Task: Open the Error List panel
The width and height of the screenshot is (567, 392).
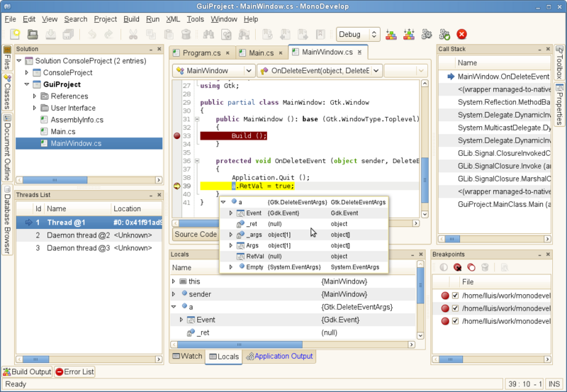Action: click(74, 371)
